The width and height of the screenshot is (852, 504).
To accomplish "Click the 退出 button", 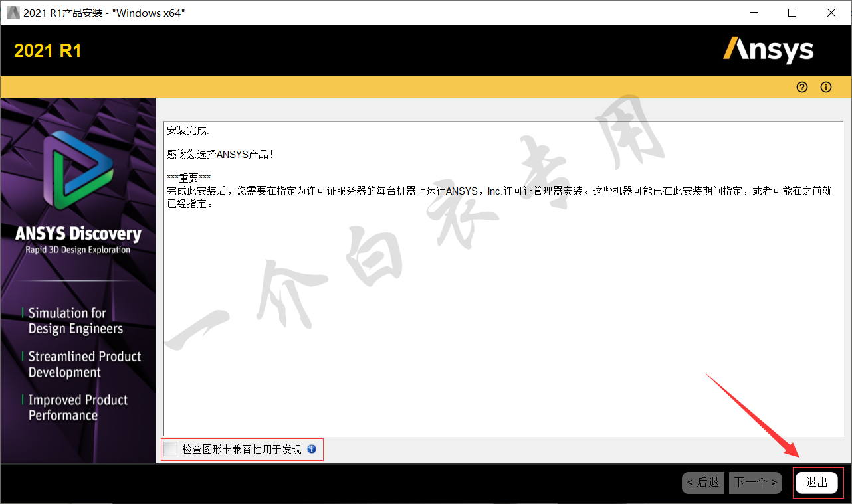I will pos(817,483).
